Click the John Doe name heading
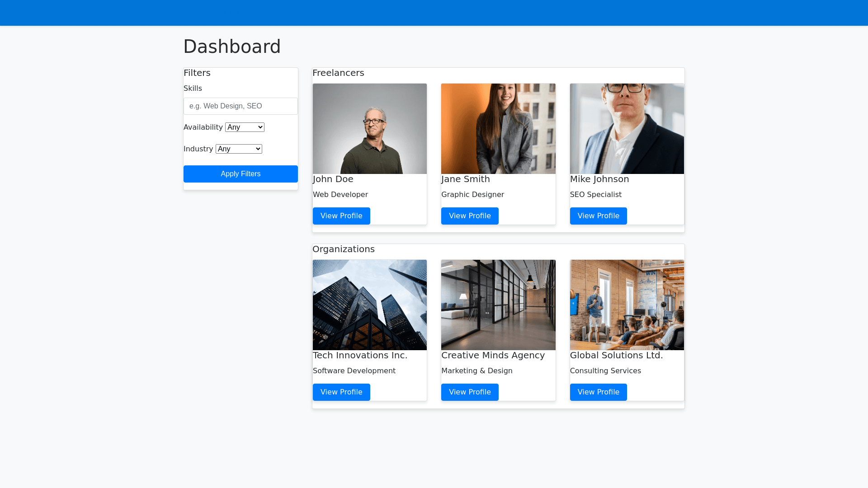The height and width of the screenshot is (488, 868). tap(333, 179)
